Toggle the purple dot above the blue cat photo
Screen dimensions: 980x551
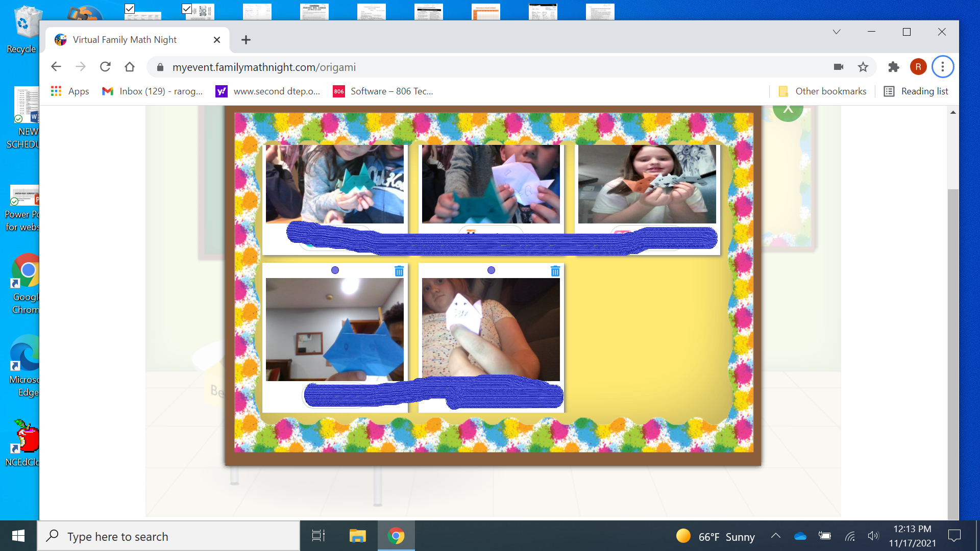click(x=335, y=270)
